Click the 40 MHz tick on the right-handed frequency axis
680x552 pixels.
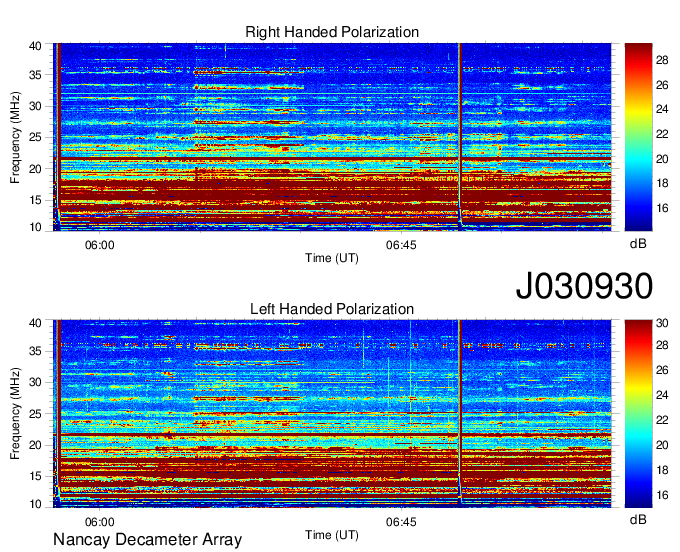(36, 46)
